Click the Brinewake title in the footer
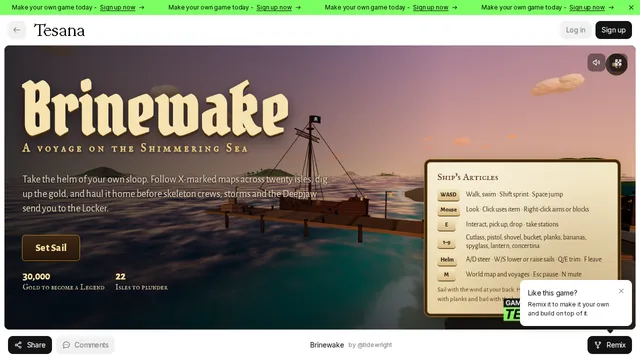 (x=327, y=345)
